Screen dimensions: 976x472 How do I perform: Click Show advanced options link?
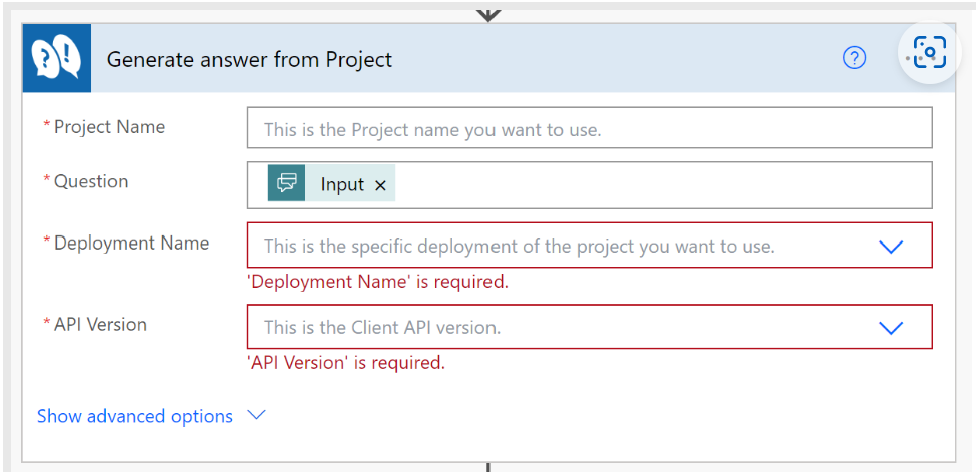coord(135,416)
